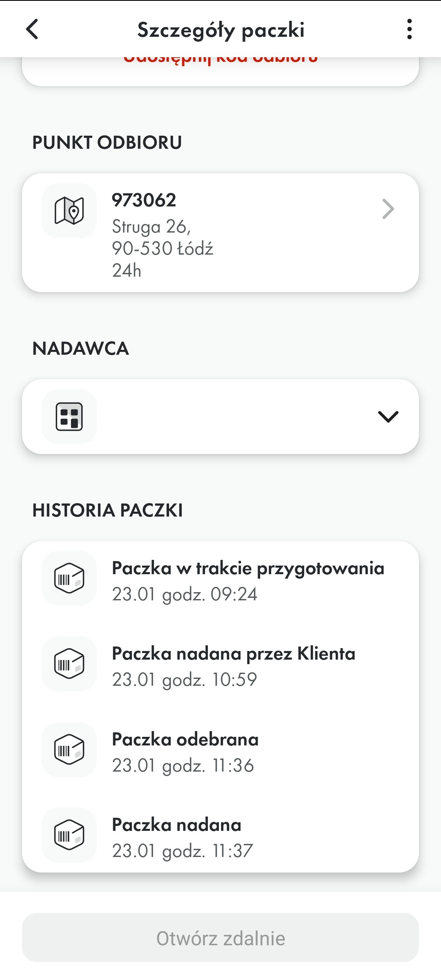Expand the NADAWCA sender dropdown arrow
Viewport: 441px width, 980px height.
tap(388, 416)
